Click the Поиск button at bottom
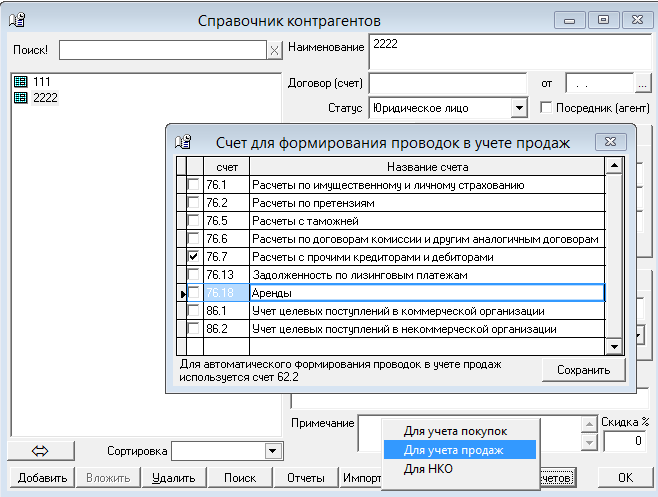Screen dimensions: 658x497 click(x=240, y=478)
